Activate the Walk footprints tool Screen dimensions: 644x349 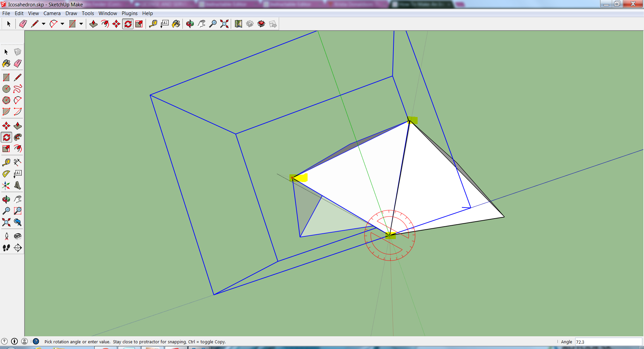(x=6, y=248)
